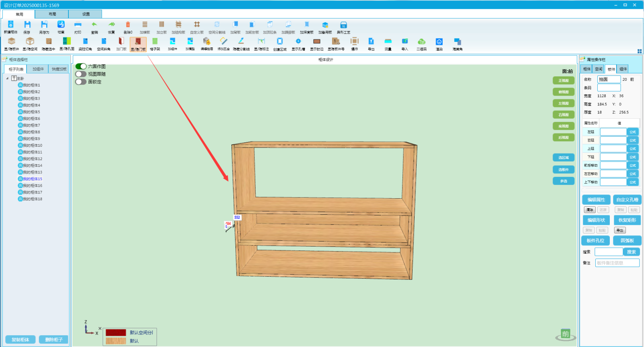
Task: Open the 常用 ribbon tab
Action: (19, 14)
